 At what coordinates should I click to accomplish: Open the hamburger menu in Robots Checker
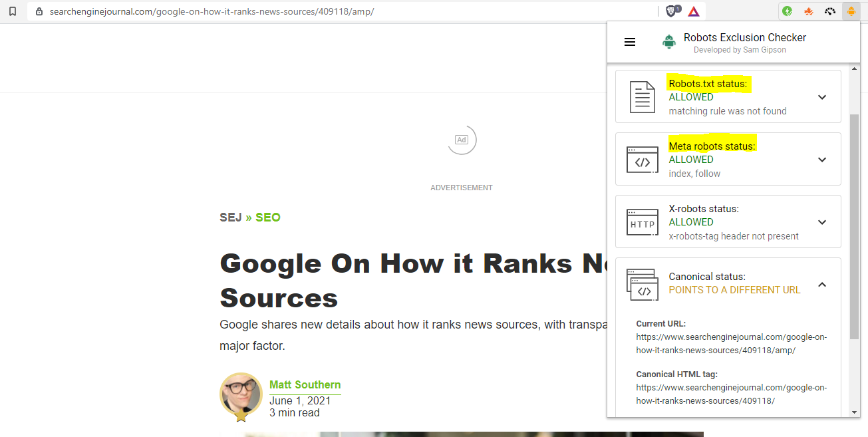click(630, 42)
